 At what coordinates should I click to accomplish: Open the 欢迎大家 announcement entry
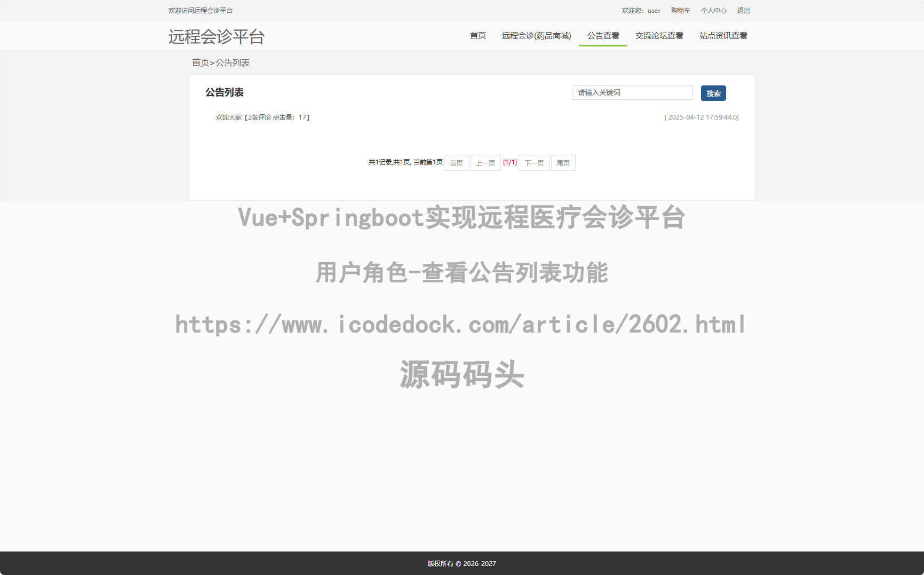click(229, 117)
